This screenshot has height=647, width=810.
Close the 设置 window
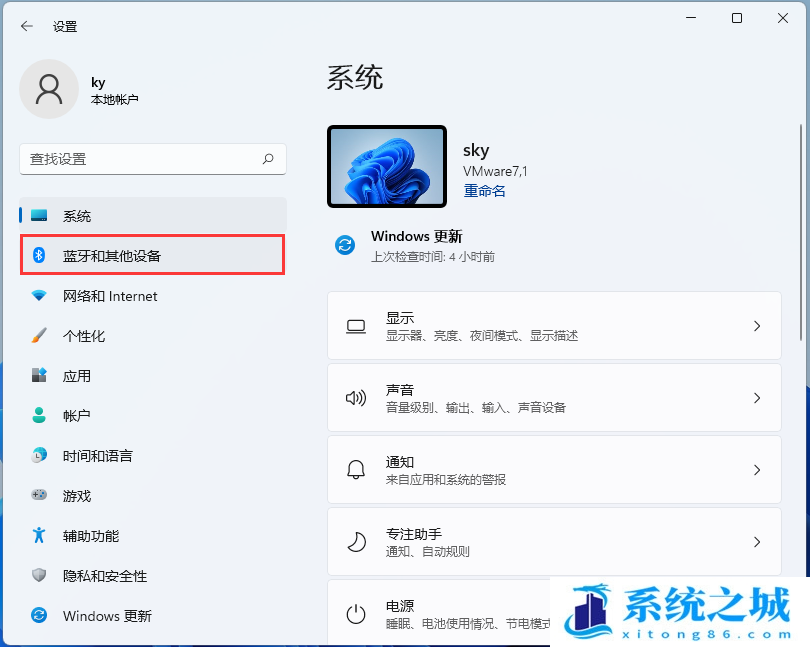click(x=783, y=18)
